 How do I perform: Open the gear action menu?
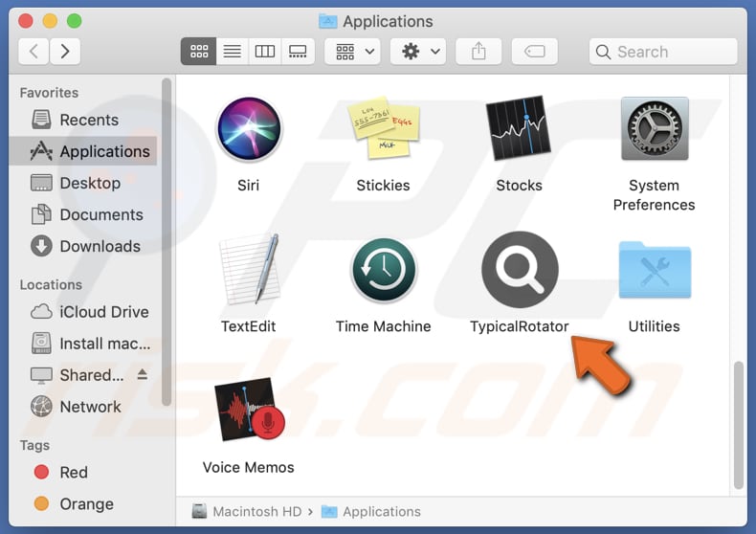coord(418,51)
